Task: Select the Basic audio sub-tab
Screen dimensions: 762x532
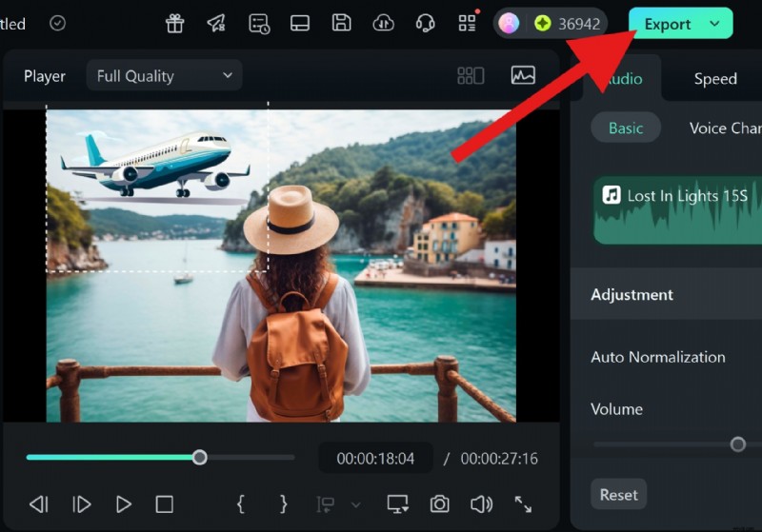Action: pyautogui.click(x=626, y=128)
